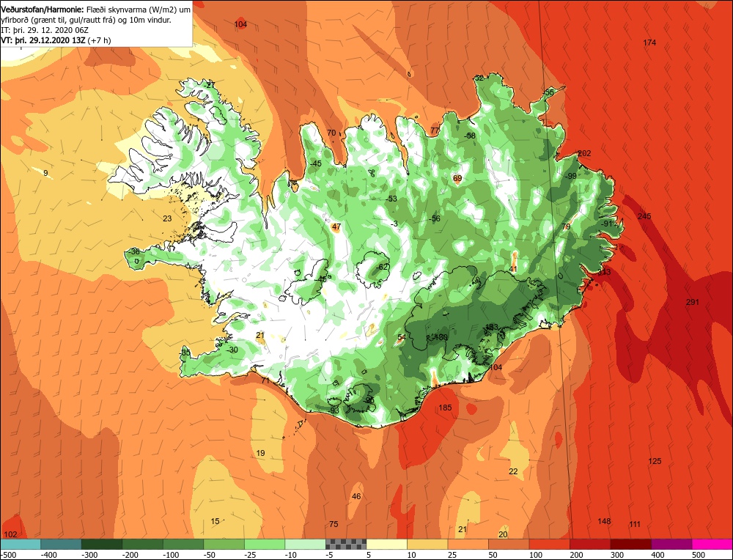Click the value 174 on the map
This screenshot has height=560, width=733.
(x=649, y=43)
